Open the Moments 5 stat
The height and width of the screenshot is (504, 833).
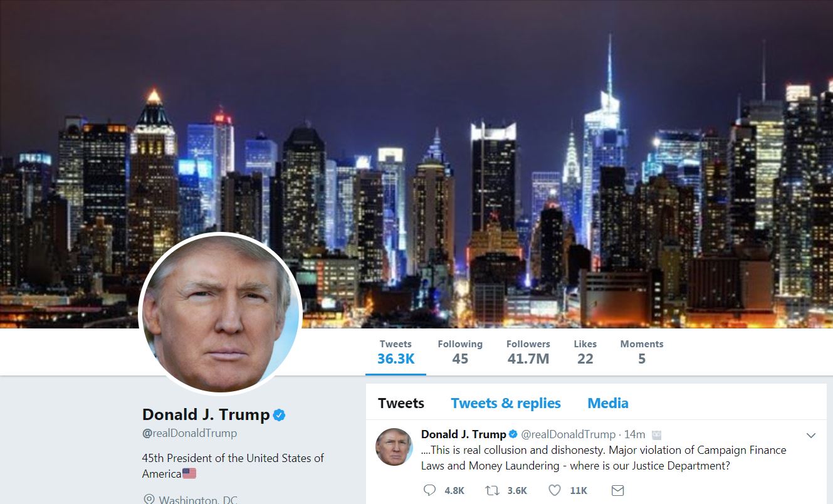pyautogui.click(x=642, y=352)
